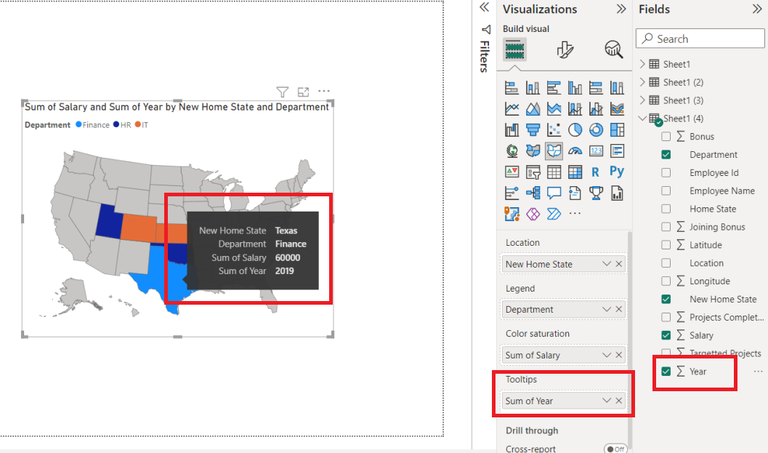Open the map visual more options menu
The image size is (768, 453).
click(x=324, y=91)
